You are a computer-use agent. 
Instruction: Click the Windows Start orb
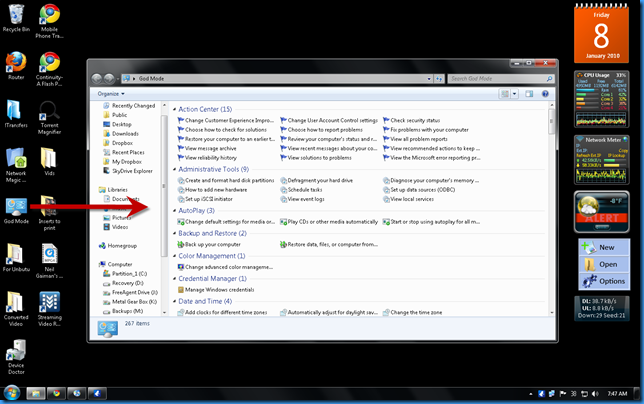point(12,393)
